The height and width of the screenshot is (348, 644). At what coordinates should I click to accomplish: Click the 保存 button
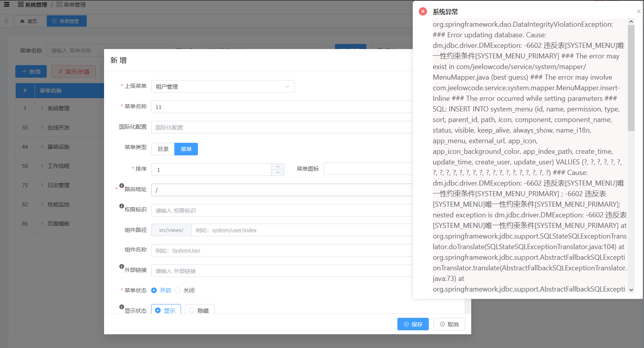coord(413,324)
